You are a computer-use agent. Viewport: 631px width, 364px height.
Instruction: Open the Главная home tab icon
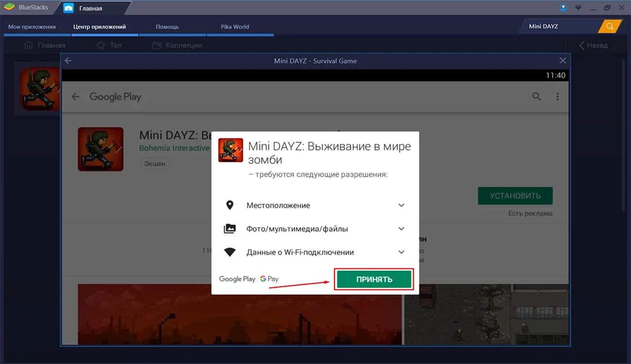tap(68, 8)
